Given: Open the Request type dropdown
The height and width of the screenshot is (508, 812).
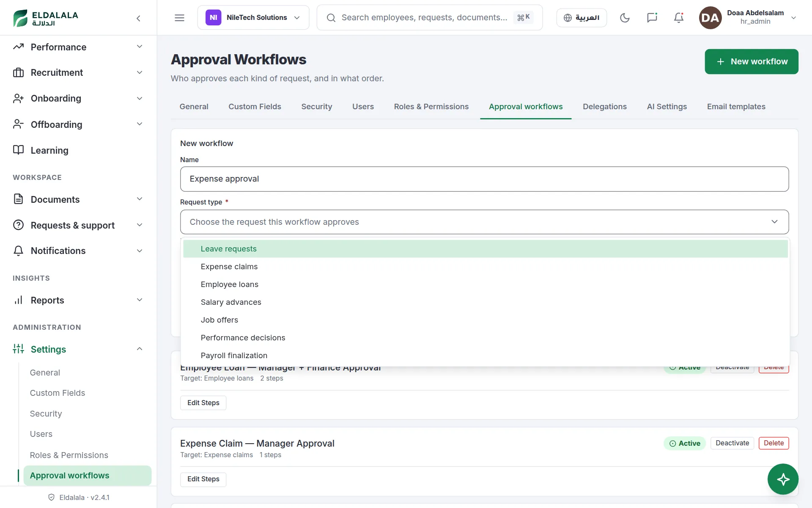Looking at the screenshot, I should pos(484,222).
